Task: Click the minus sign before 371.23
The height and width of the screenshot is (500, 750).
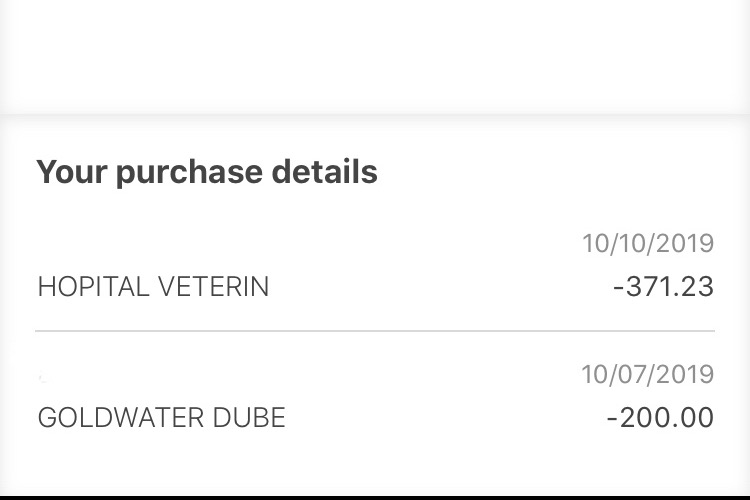Action: [x=619, y=288]
